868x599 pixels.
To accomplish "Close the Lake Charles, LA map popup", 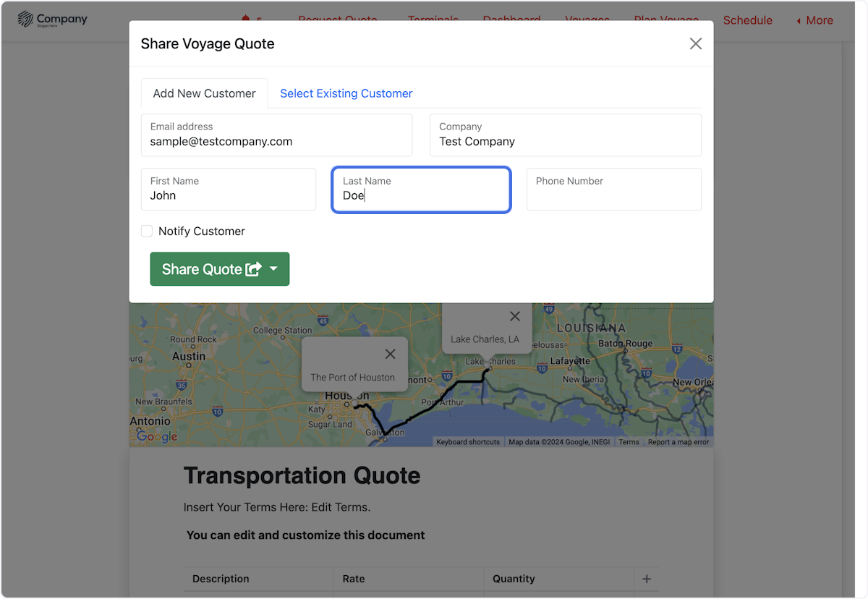I will point(515,316).
